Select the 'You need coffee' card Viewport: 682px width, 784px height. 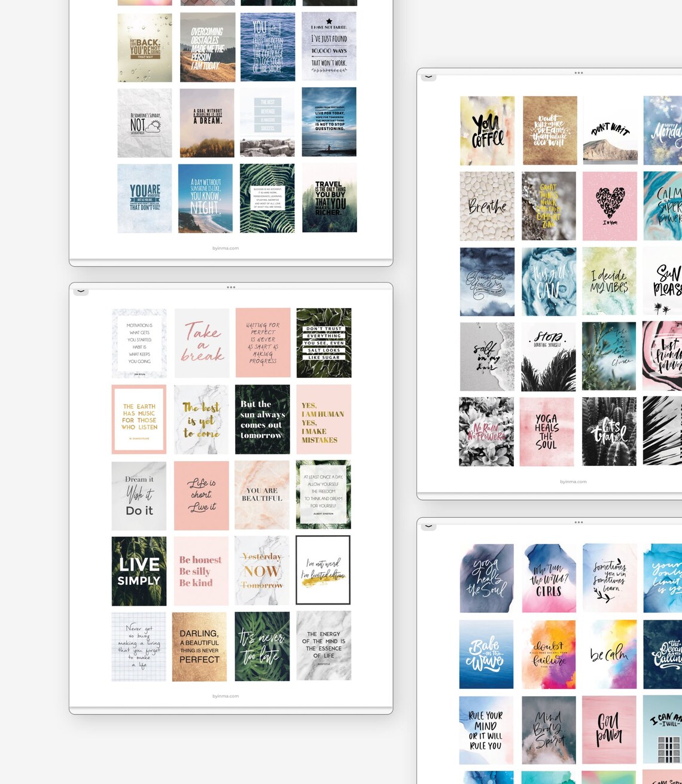click(x=486, y=130)
